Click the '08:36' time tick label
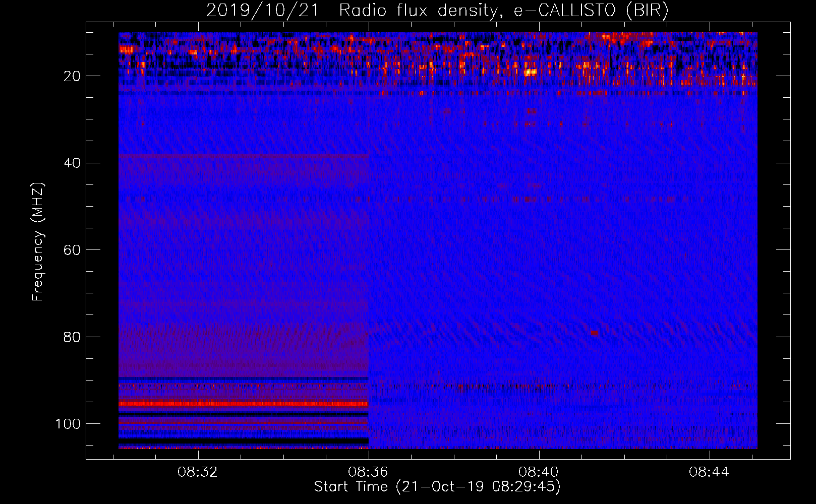 (x=368, y=472)
